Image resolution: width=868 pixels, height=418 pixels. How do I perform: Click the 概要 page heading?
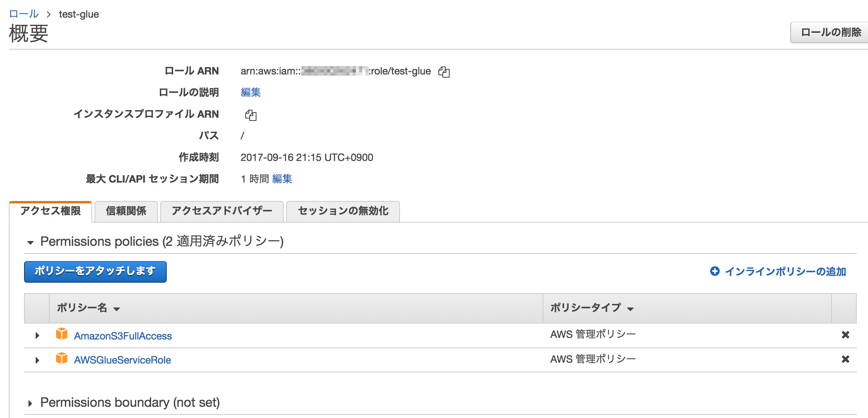tap(28, 33)
